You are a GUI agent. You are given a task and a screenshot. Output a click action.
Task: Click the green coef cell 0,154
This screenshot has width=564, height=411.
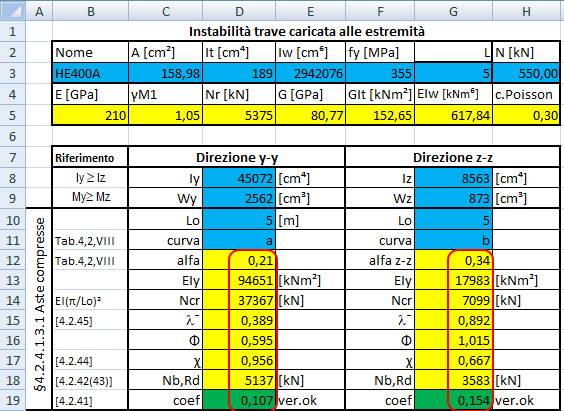453,400
